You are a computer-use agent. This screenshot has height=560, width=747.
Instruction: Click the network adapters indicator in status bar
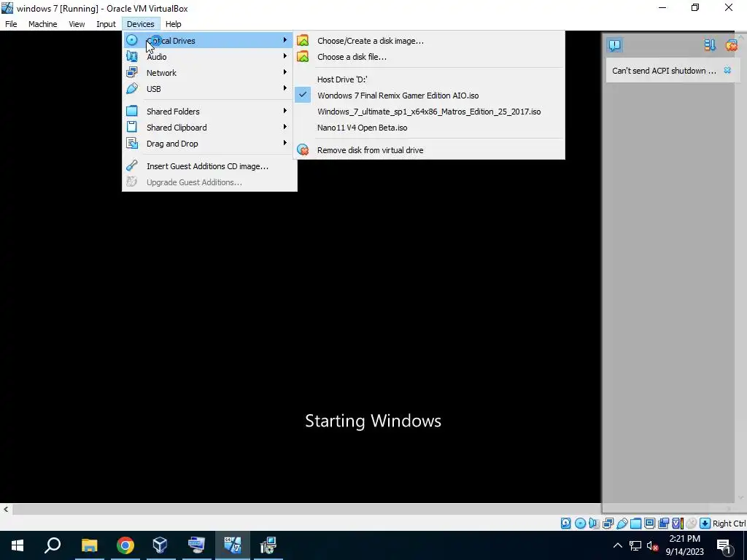(608, 524)
